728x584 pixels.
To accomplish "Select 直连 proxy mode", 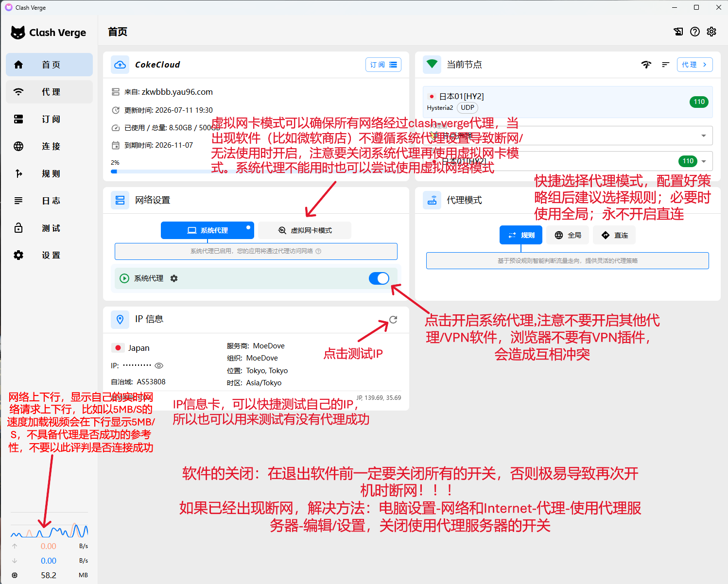I will (614, 235).
